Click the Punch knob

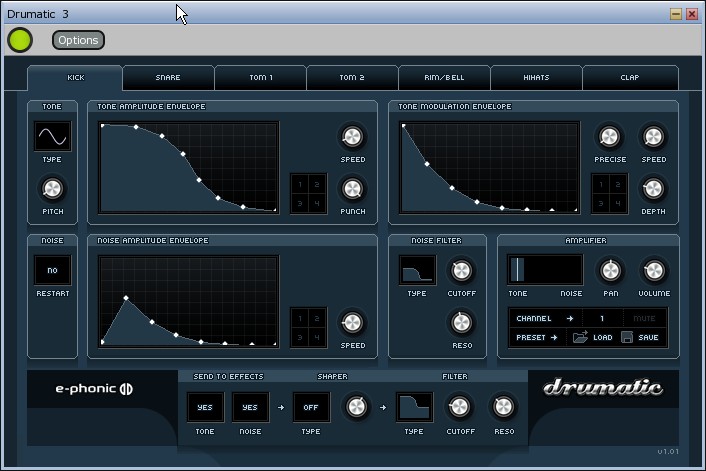coord(353,189)
